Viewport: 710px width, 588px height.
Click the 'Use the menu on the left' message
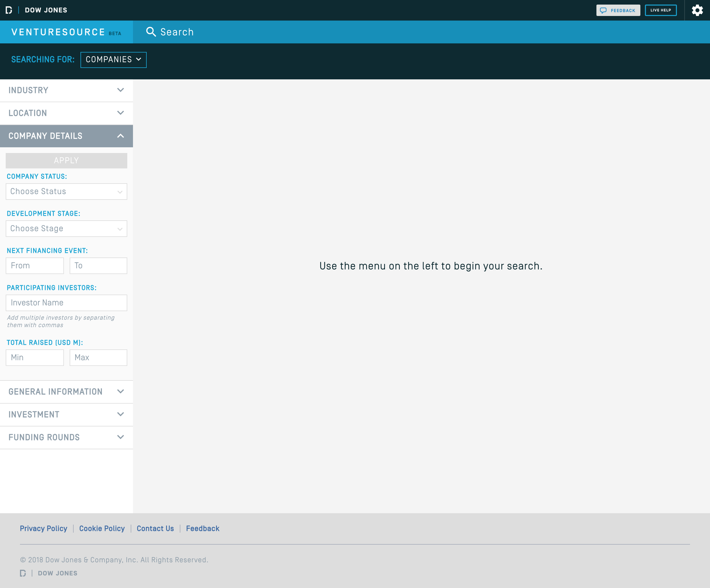click(431, 266)
